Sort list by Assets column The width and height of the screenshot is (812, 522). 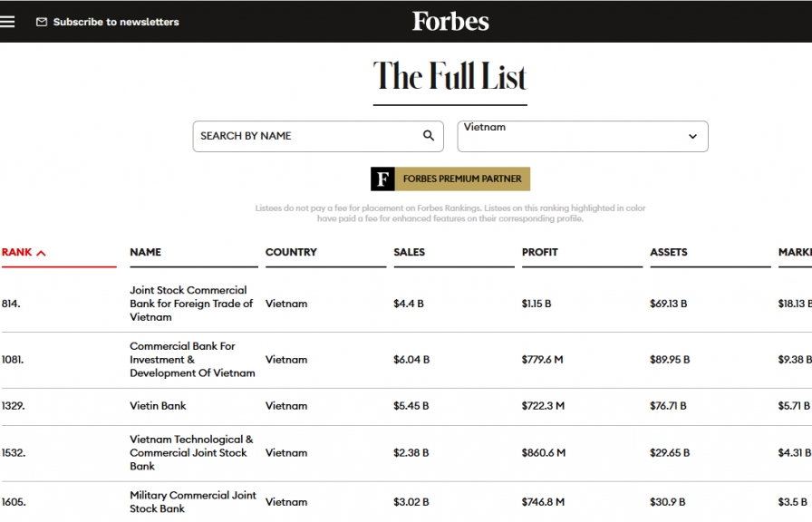(x=668, y=252)
